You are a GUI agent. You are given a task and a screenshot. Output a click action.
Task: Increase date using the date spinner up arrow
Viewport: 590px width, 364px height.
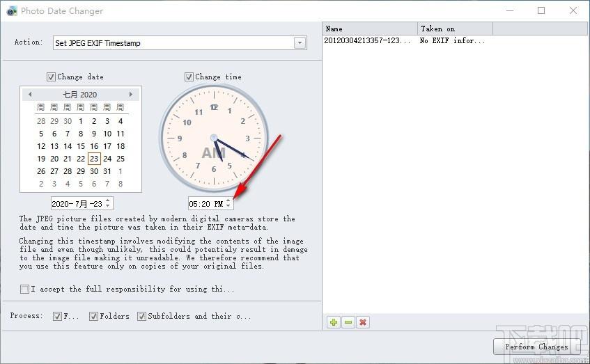coord(107,201)
